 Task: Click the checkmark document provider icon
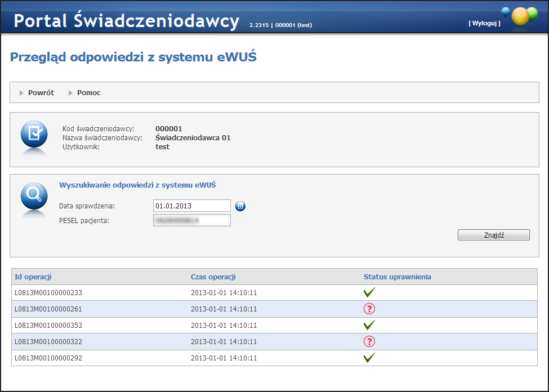34,134
